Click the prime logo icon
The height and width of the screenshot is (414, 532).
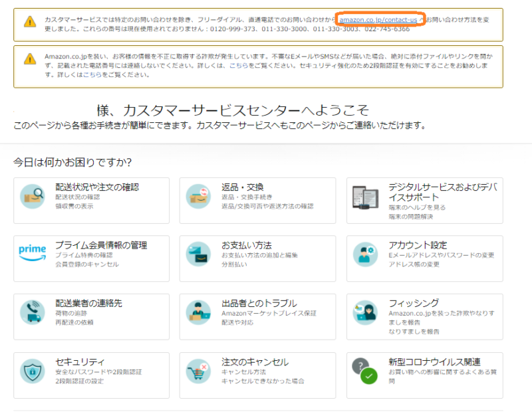pyautogui.click(x=32, y=253)
